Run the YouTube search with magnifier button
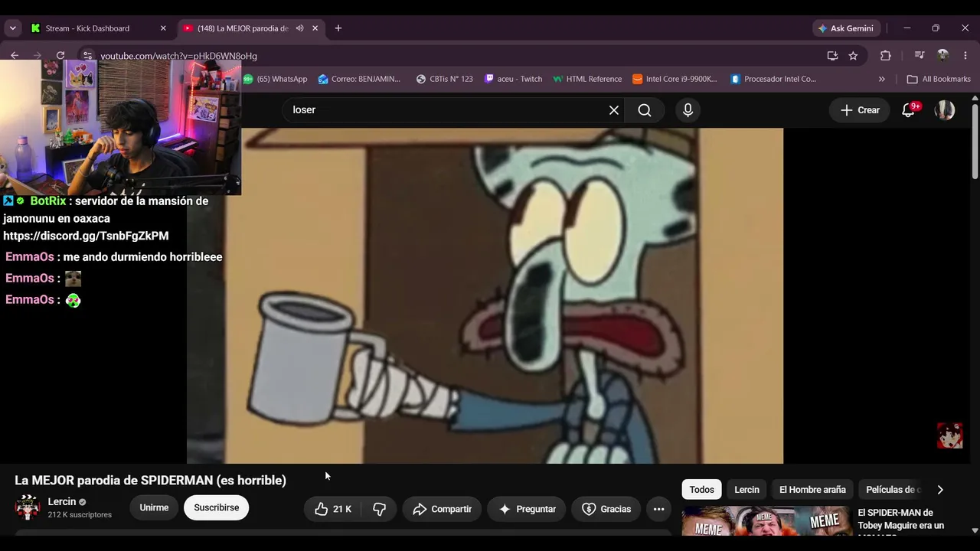Image resolution: width=980 pixels, height=551 pixels. coord(645,110)
